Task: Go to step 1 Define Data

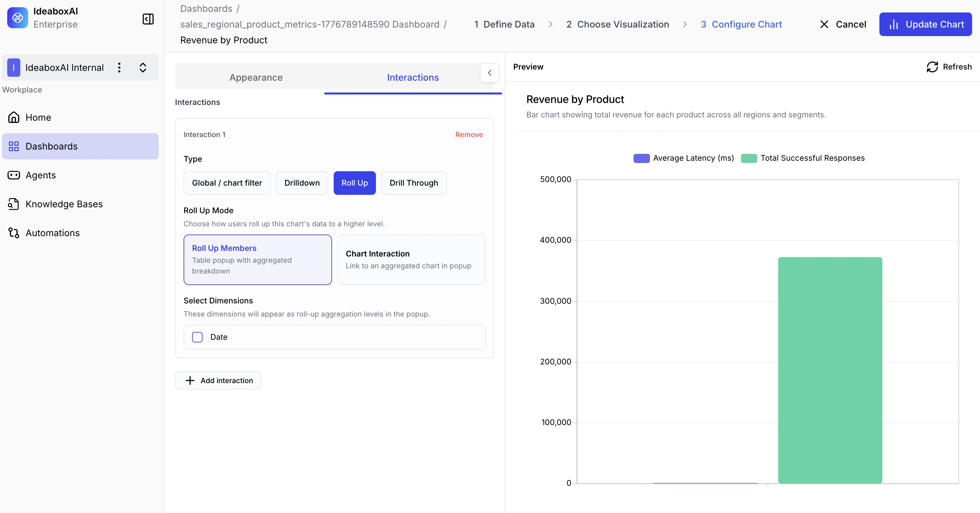Action: pos(504,24)
